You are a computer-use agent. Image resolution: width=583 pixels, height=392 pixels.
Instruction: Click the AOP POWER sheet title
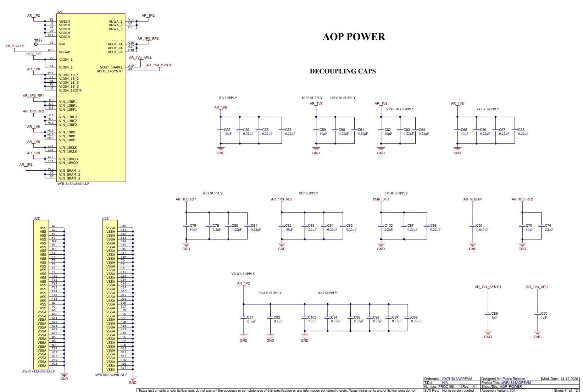tap(354, 37)
